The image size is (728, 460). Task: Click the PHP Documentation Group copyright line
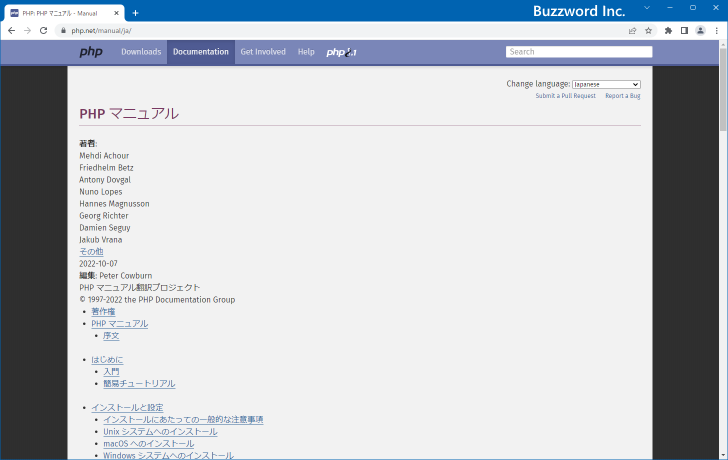(x=157, y=300)
